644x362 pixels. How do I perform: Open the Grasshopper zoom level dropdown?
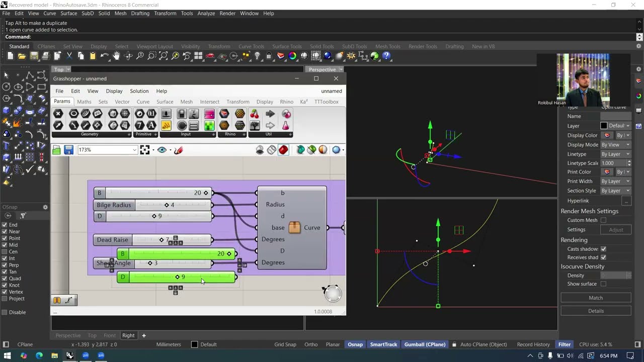134,150
